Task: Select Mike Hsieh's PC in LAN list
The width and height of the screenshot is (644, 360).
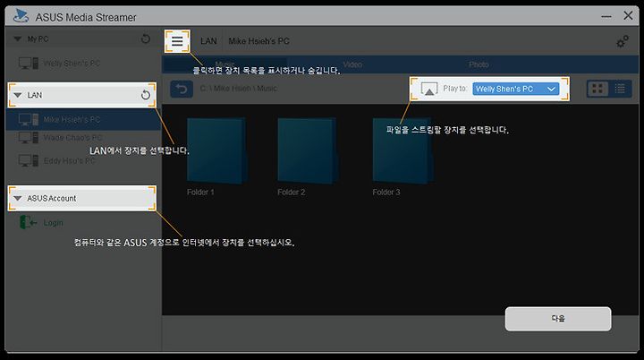Action: click(83, 120)
